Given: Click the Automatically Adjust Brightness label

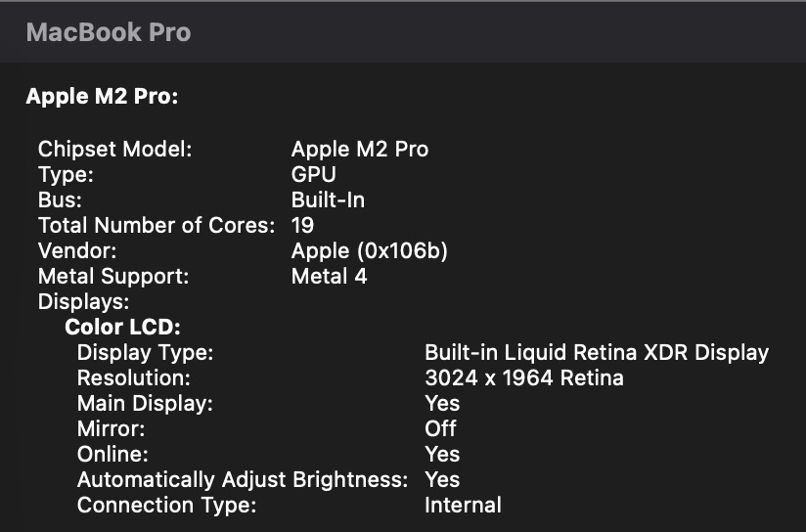Looking at the screenshot, I should (242, 479).
